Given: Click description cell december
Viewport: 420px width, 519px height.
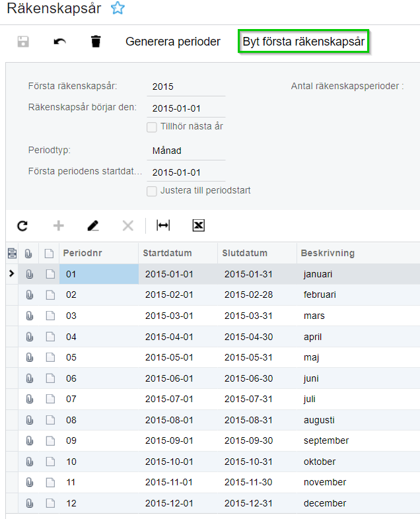Looking at the screenshot, I should [359, 503].
